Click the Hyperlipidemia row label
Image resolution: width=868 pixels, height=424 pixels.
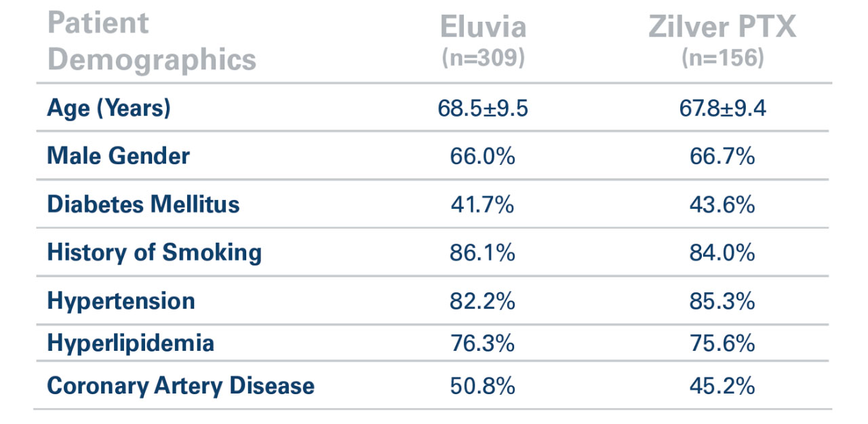(x=130, y=343)
